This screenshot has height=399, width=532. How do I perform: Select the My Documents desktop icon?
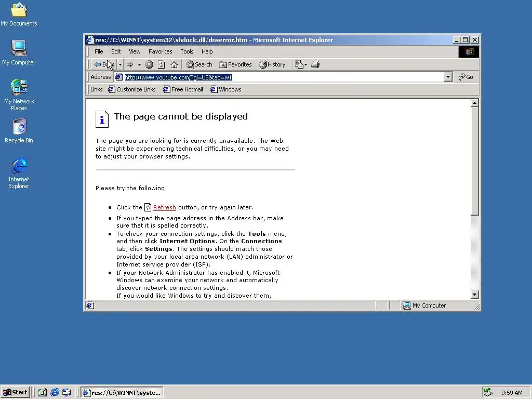19,14
